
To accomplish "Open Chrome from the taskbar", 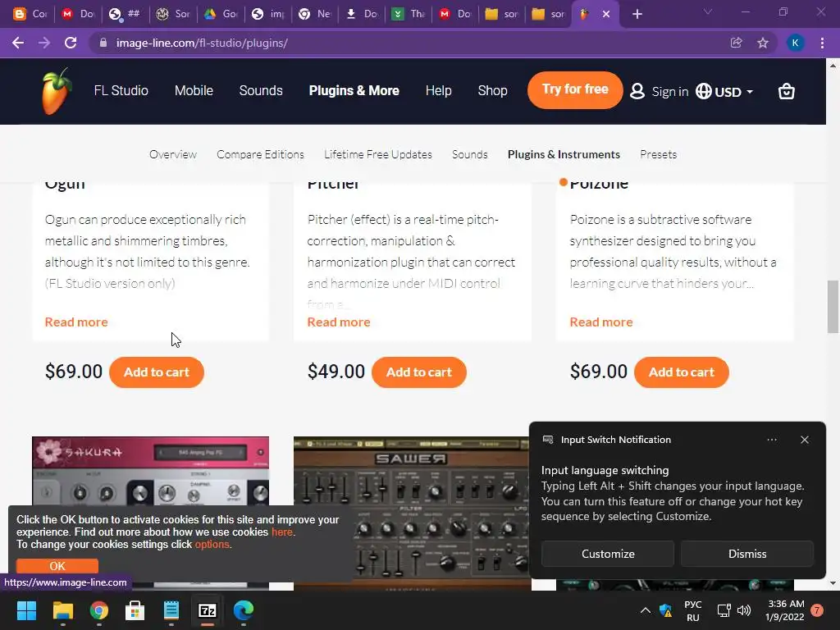I will click(x=99, y=610).
